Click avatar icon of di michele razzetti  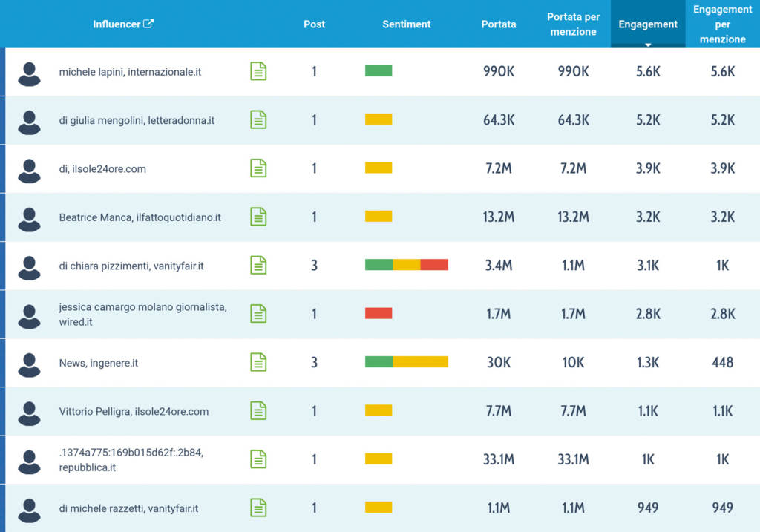(29, 510)
